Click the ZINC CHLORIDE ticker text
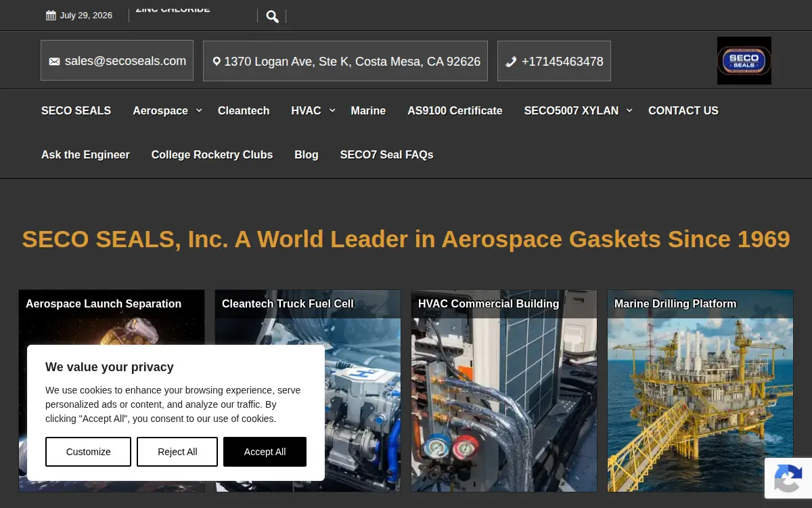Screen dimensions: 812x508 [173, 9]
